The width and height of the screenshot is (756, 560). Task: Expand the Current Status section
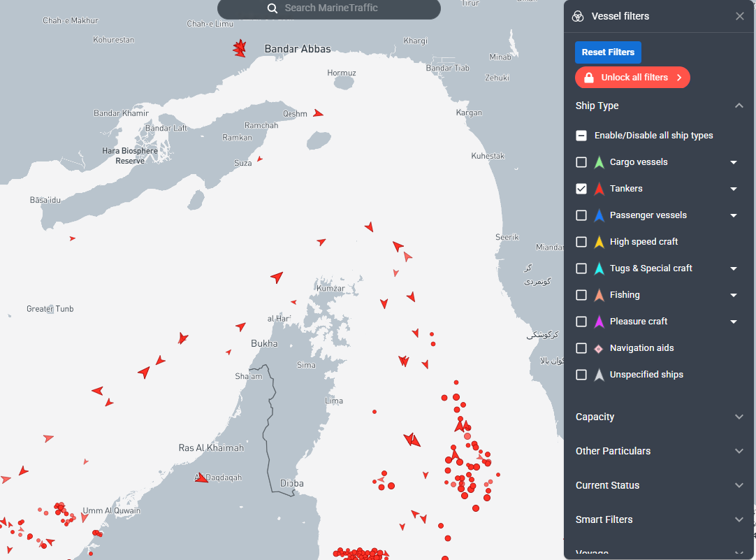coord(659,485)
